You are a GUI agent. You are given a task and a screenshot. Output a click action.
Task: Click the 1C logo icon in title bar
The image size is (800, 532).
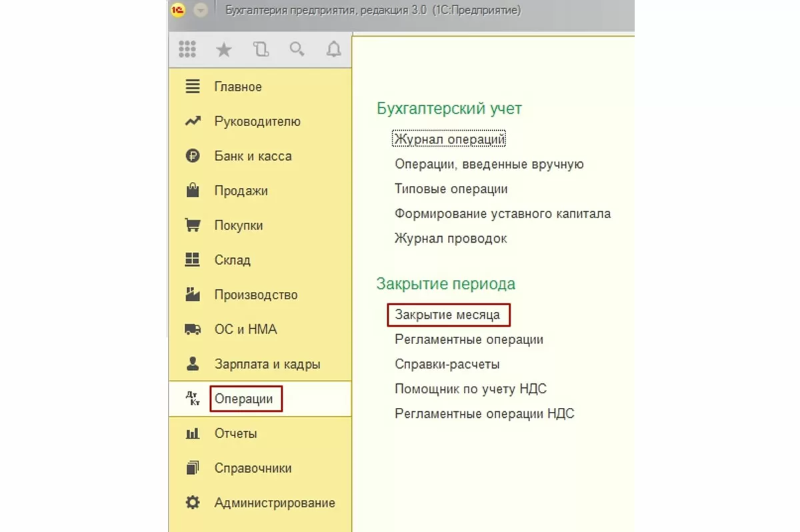pyautogui.click(x=178, y=10)
